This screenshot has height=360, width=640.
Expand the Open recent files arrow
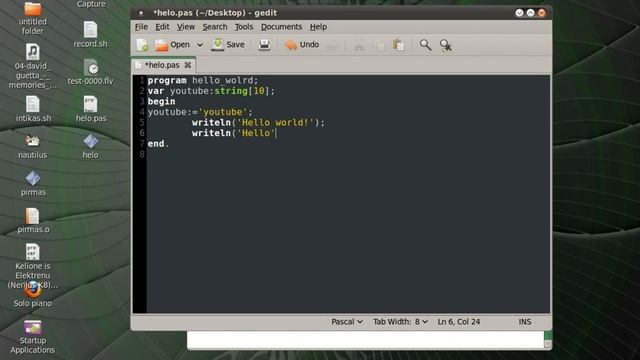[200, 45]
